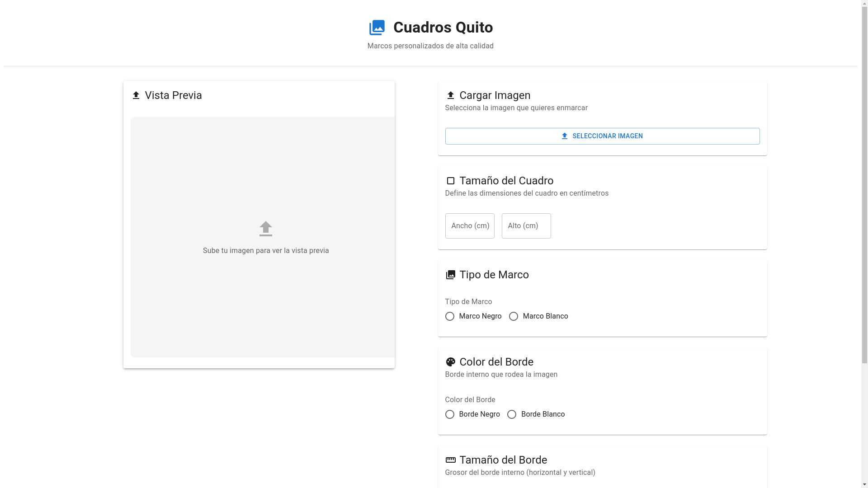Click the palette icon beside Color del Borde

pyautogui.click(x=450, y=362)
